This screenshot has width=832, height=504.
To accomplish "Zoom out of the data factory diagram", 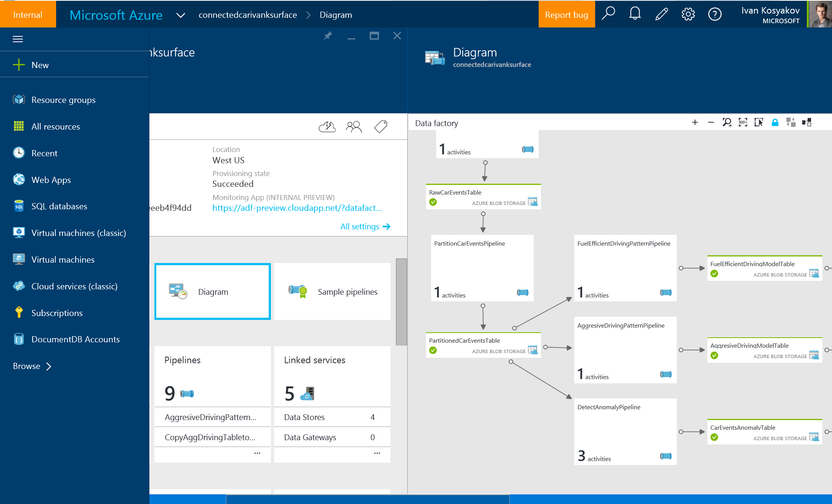I will 711,122.
